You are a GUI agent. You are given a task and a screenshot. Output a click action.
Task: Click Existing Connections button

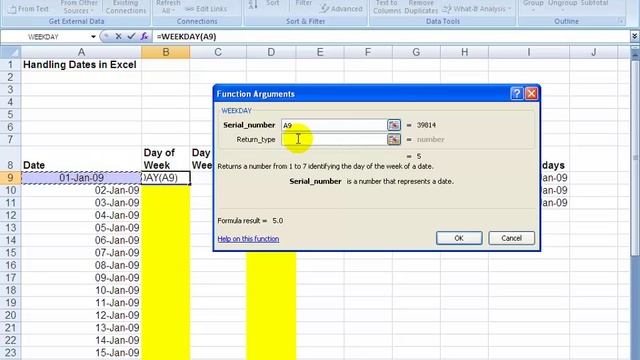point(126,7)
